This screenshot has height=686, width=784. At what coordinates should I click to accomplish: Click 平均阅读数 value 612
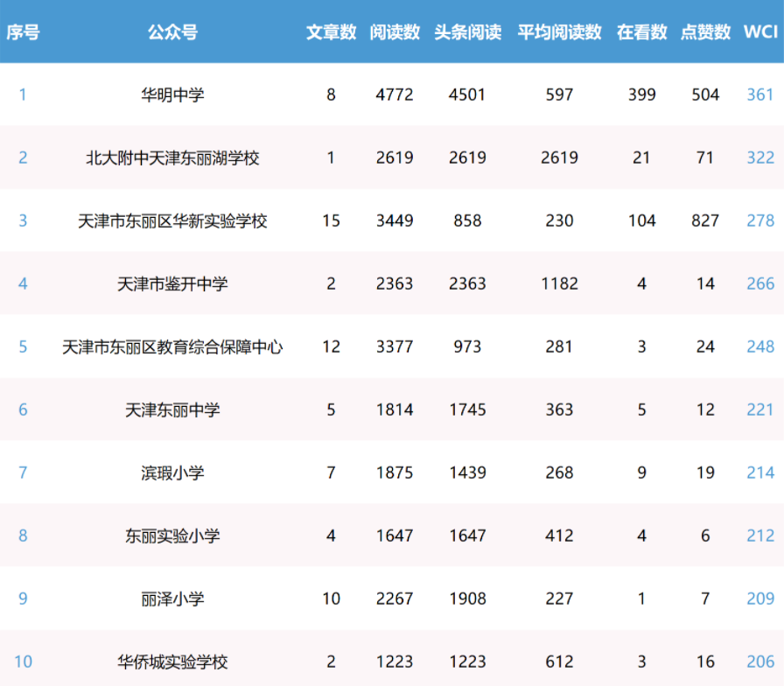click(x=559, y=661)
